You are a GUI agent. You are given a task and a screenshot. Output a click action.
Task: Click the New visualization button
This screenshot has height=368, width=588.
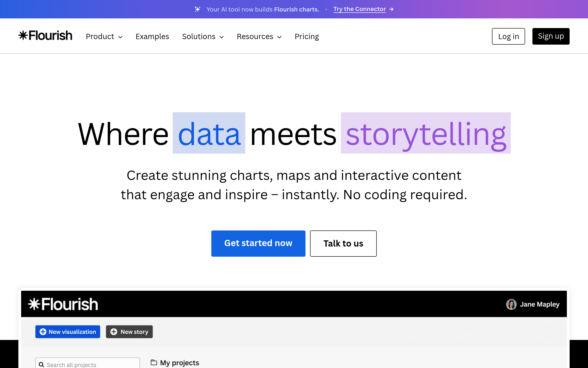68,332
